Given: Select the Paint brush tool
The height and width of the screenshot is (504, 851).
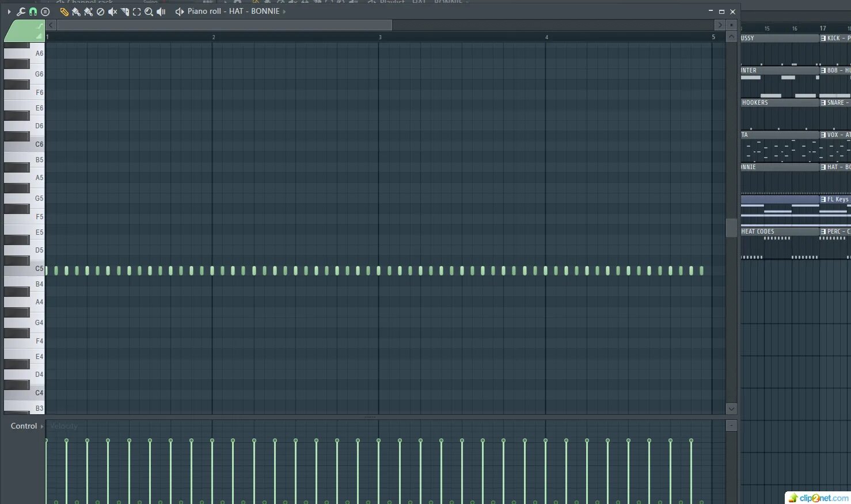Looking at the screenshot, I should (76, 12).
